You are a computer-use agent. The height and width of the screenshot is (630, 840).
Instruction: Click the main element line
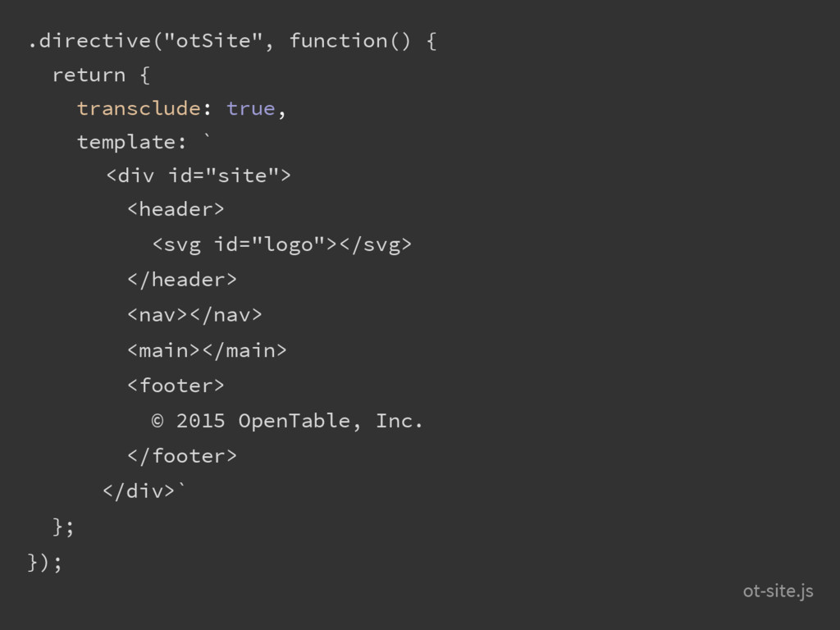click(x=207, y=350)
